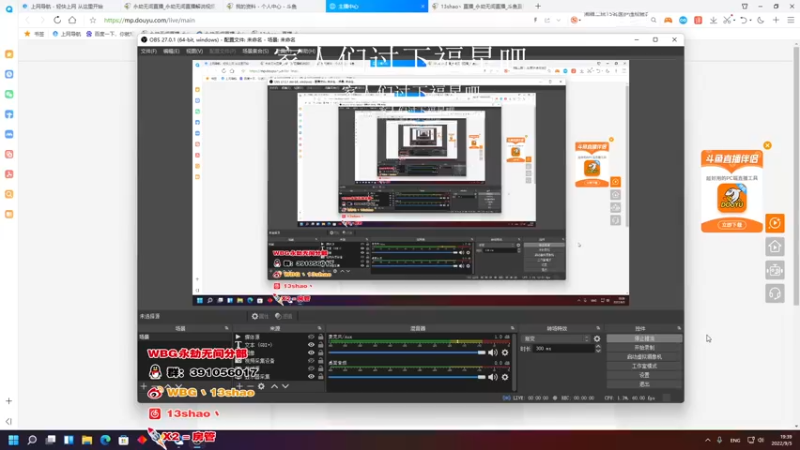Bookmark this page with star icon
The width and height of the screenshot is (800, 450).
[92, 20]
